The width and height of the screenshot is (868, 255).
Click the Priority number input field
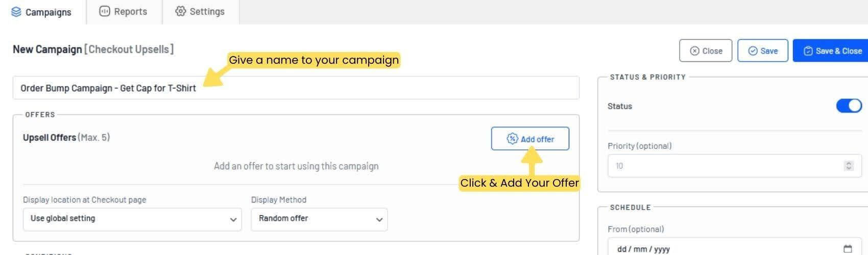pyautogui.click(x=734, y=166)
